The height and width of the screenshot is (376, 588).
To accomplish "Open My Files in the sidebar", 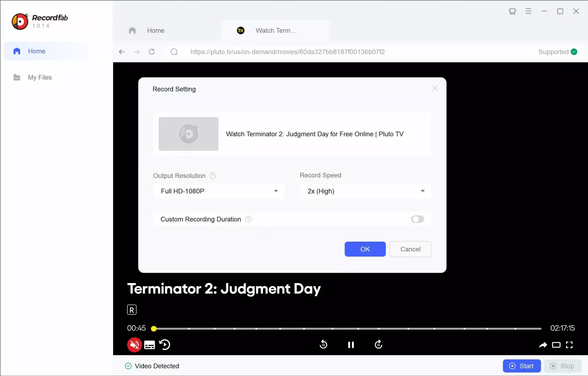I will coord(56,77).
